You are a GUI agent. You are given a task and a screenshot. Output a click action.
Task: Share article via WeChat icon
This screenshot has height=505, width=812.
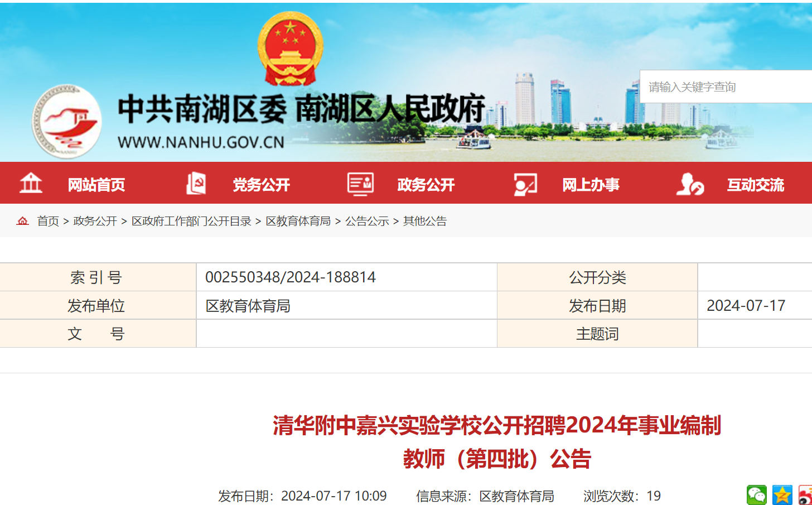(757, 495)
